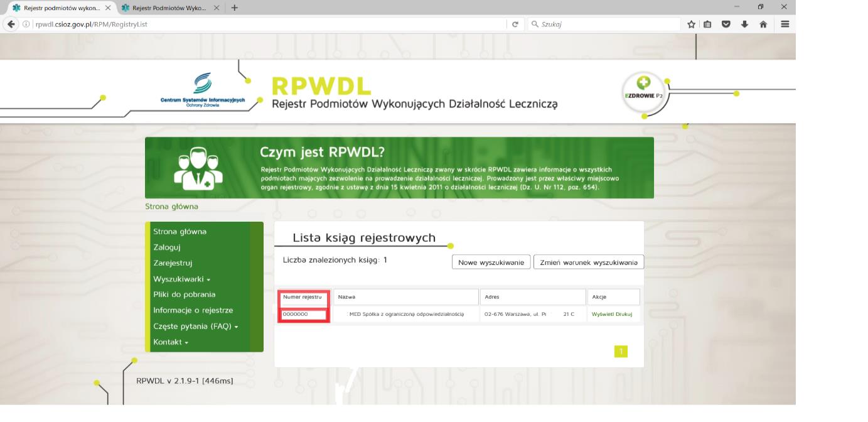
Task: Expand Wyszukiwarki dropdown menu
Action: pyautogui.click(x=182, y=279)
